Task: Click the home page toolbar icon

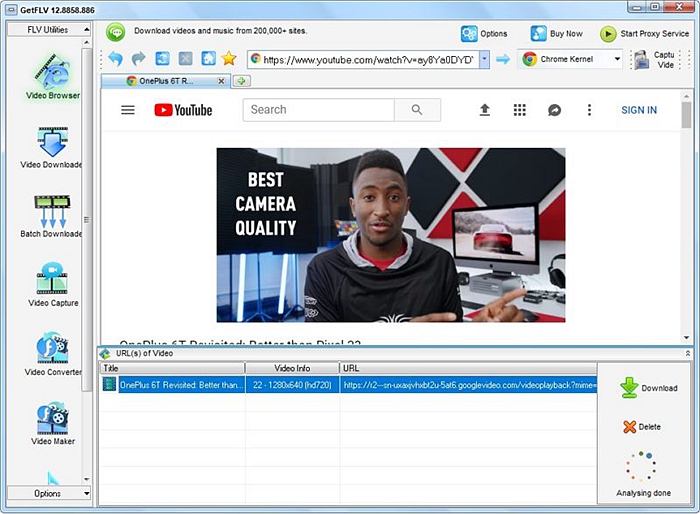Action: point(208,59)
